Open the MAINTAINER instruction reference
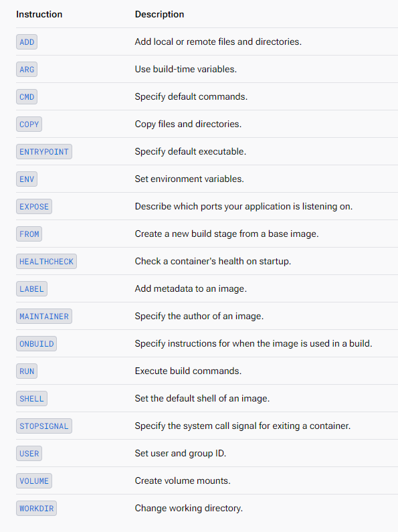398x532 pixels. [x=44, y=317]
